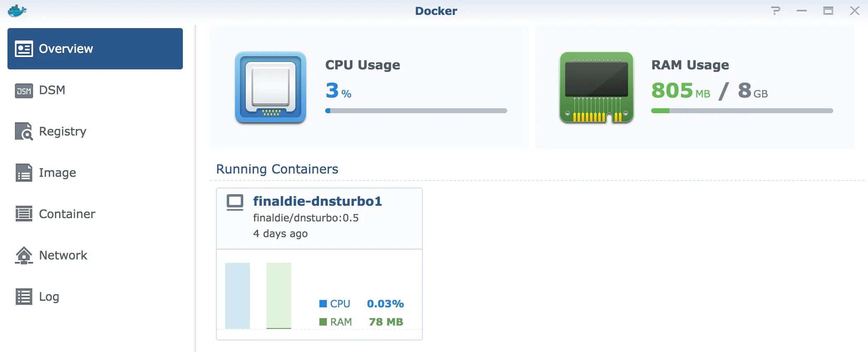The image size is (868, 352).
Task: Click the RAM memory module icon
Action: pyautogui.click(x=596, y=87)
